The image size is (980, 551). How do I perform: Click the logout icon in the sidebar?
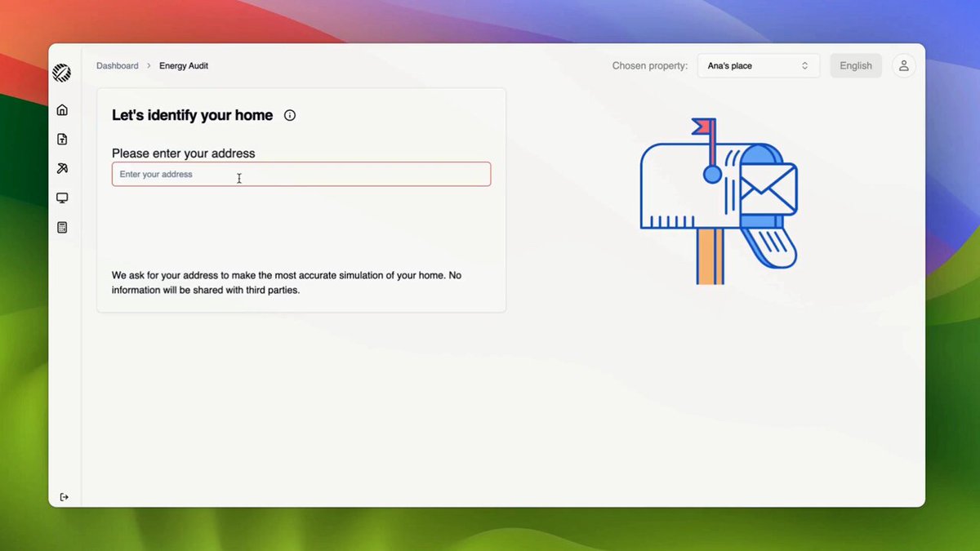(65, 497)
